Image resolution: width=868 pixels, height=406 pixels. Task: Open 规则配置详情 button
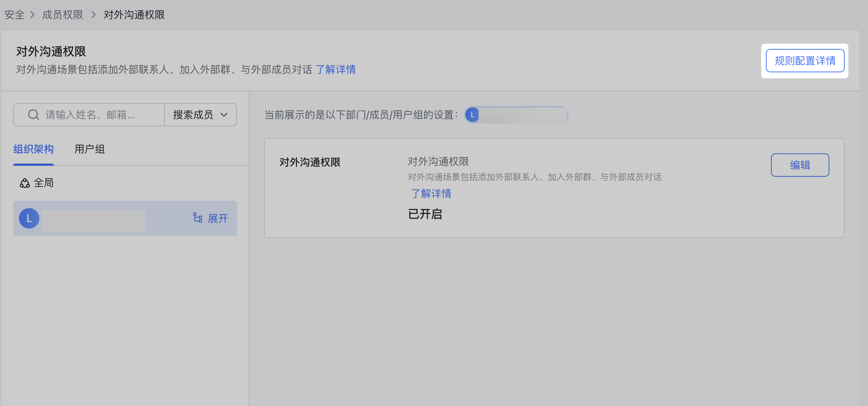(x=805, y=61)
